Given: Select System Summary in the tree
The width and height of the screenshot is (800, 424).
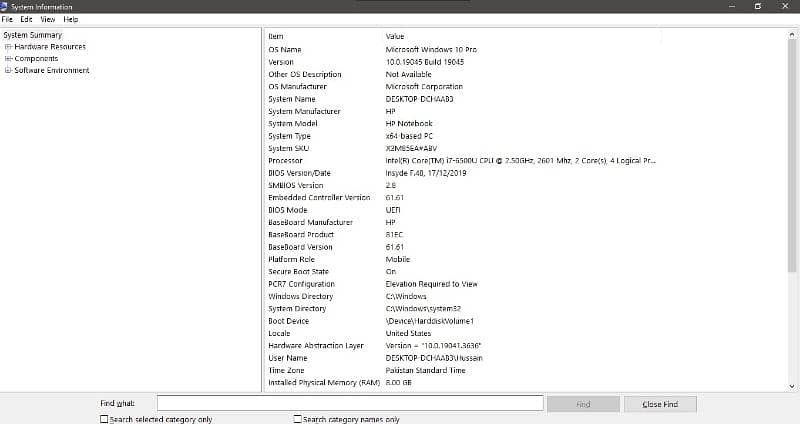Looking at the screenshot, I should tap(32, 35).
